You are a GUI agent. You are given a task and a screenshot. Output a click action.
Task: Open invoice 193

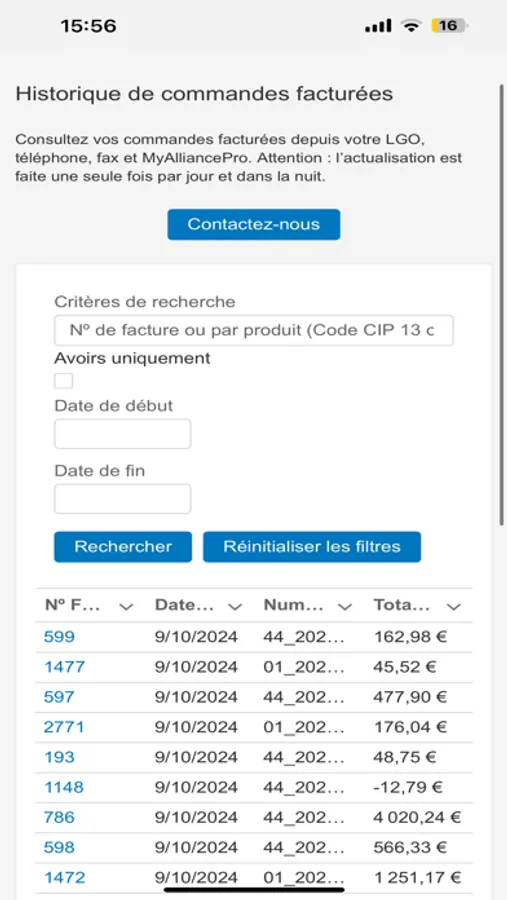[x=59, y=757]
